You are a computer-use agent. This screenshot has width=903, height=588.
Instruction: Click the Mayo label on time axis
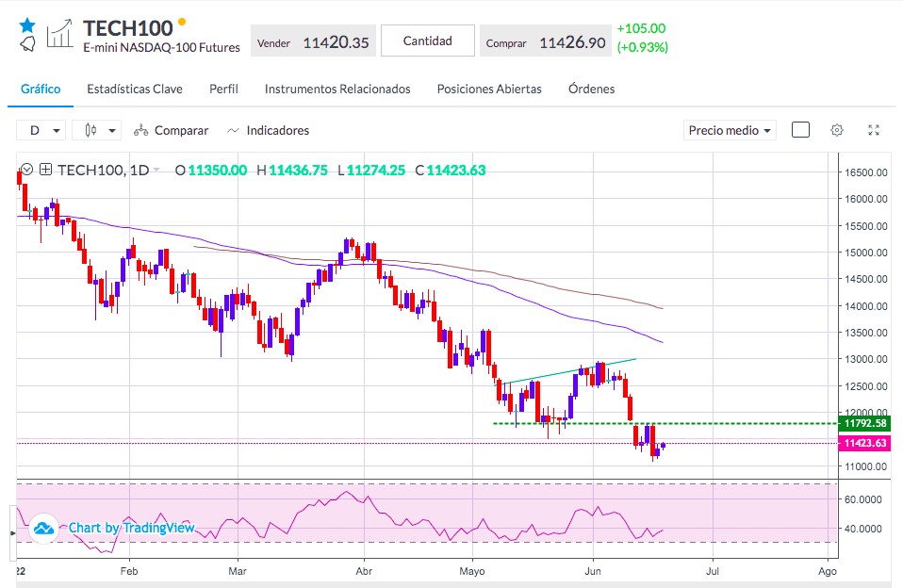point(471,571)
